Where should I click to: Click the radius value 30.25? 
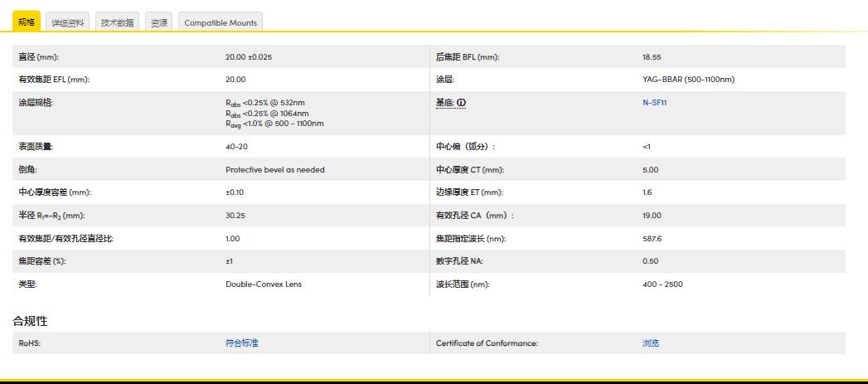pyautogui.click(x=235, y=216)
